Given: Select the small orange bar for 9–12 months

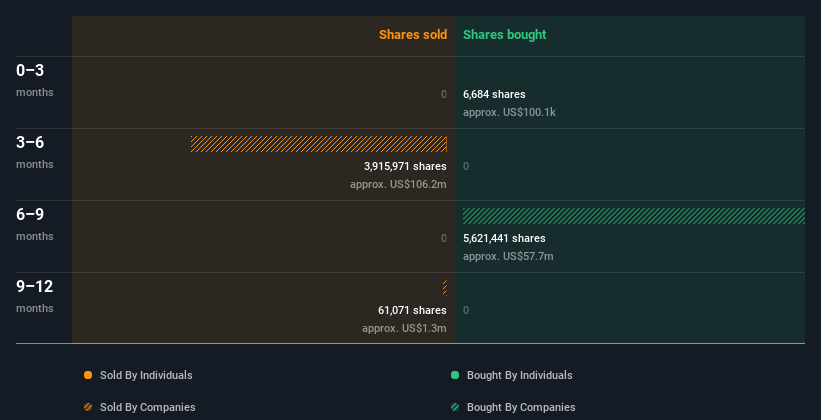Looking at the screenshot, I should [445, 288].
